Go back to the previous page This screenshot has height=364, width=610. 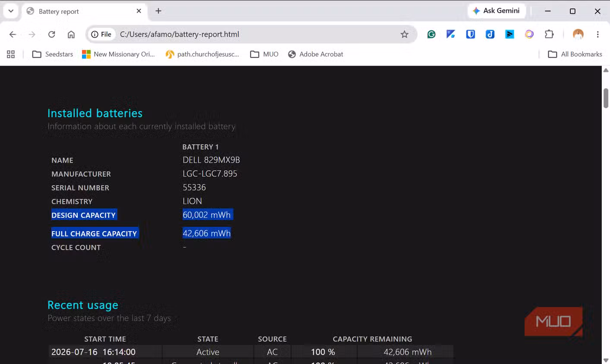13,35
